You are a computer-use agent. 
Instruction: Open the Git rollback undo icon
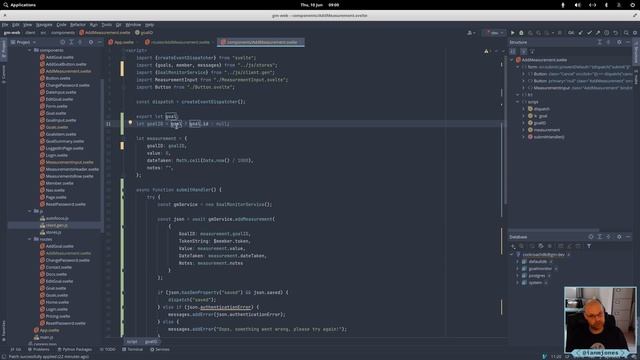click(x=616, y=33)
